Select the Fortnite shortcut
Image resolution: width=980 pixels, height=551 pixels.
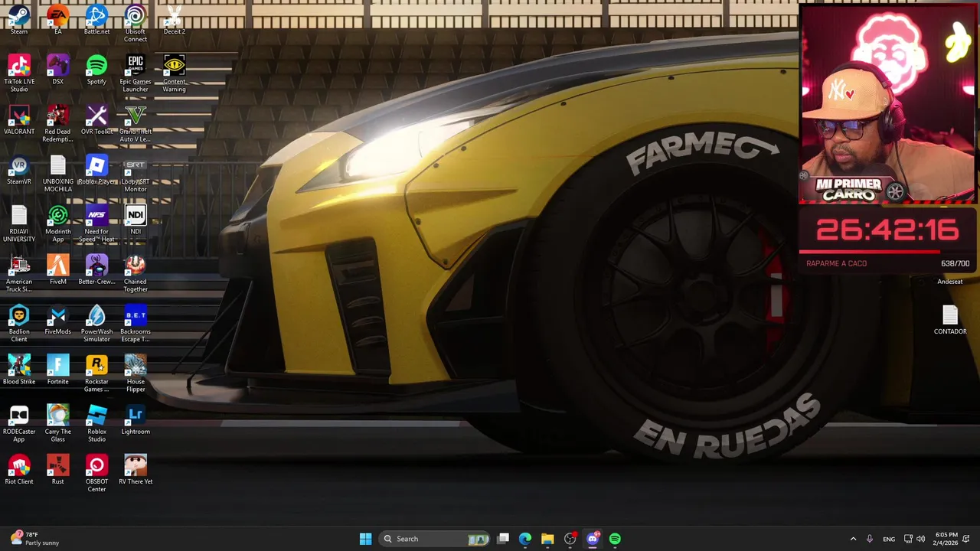57,370
